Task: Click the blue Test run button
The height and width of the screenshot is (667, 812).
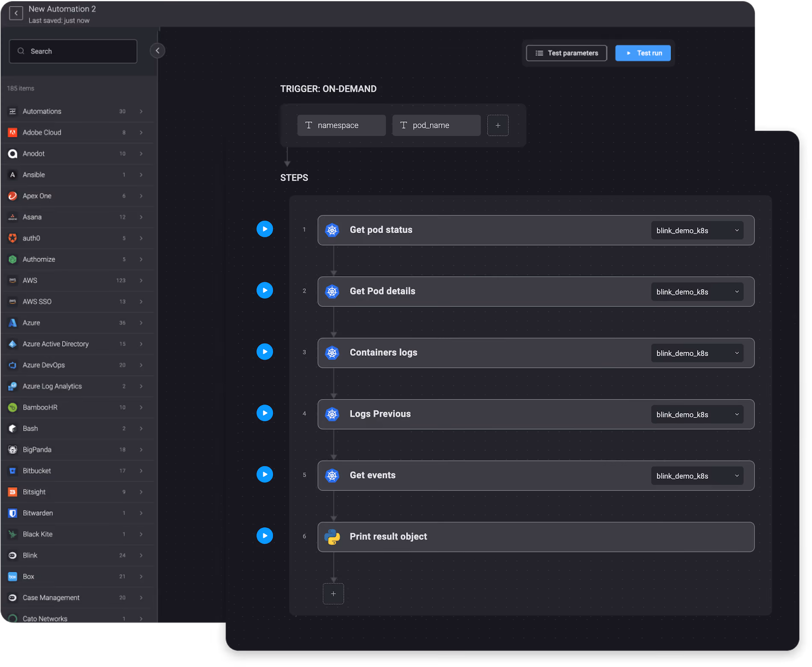Action: point(643,53)
